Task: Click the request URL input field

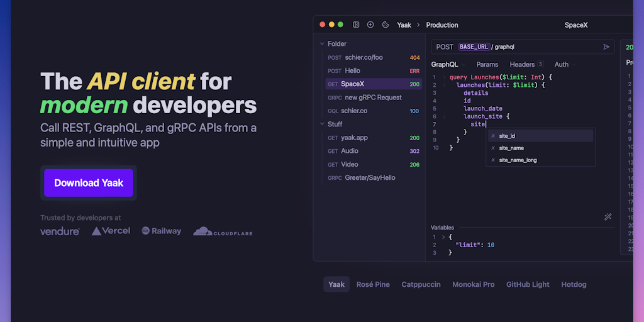Action: click(523, 47)
